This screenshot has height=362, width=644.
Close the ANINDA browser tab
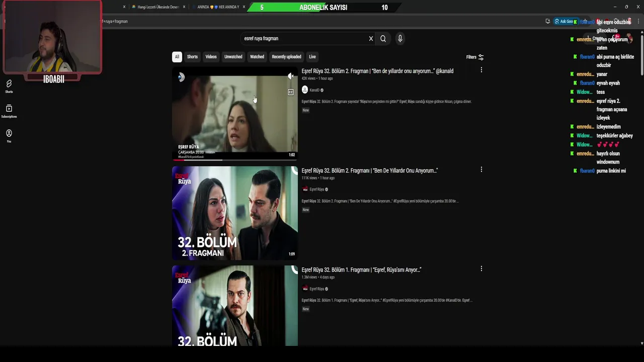click(x=244, y=7)
